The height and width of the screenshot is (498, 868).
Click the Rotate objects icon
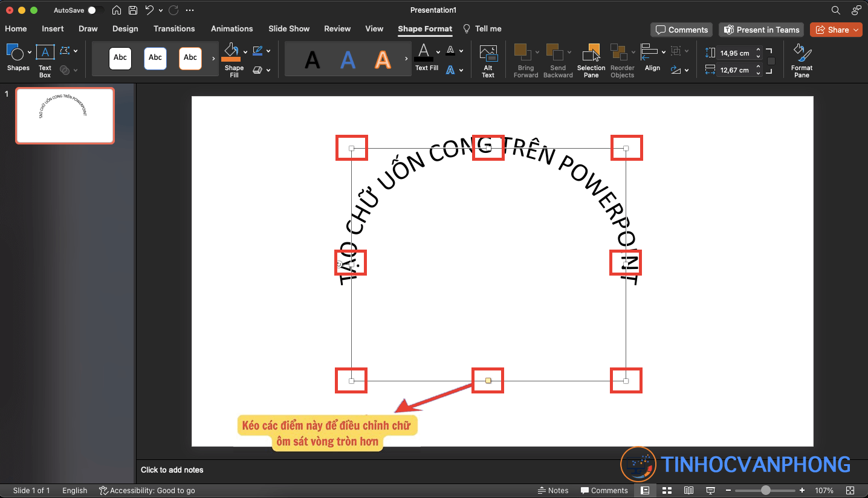tap(676, 70)
